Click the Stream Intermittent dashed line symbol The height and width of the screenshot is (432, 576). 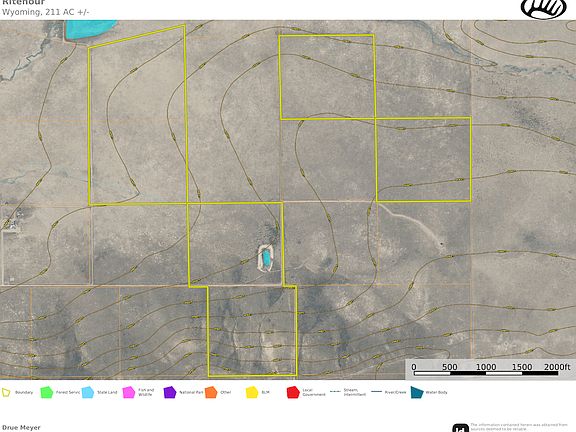tap(335, 392)
